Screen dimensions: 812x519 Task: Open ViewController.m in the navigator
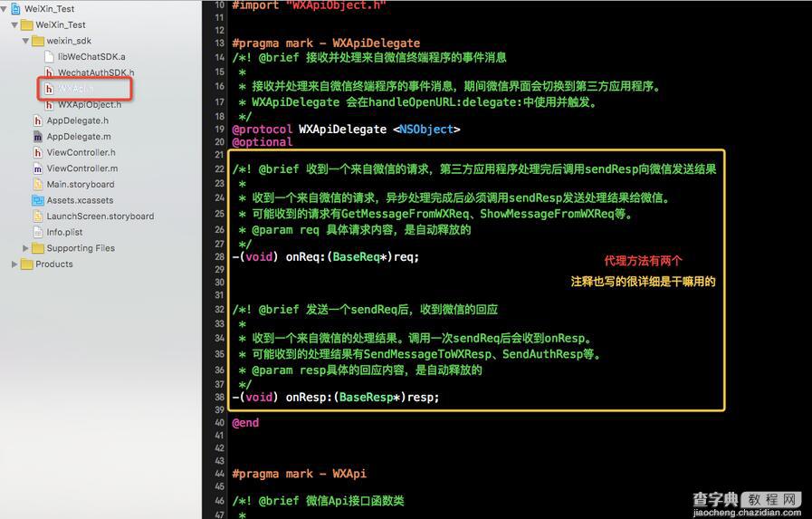click(x=82, y=168)
